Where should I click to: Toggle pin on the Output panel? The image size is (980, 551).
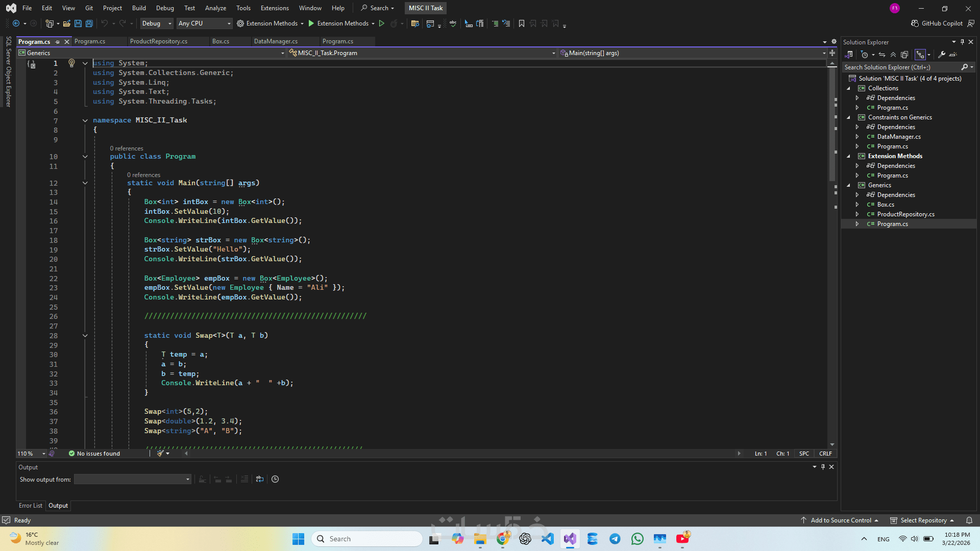[x=823, y=467]
